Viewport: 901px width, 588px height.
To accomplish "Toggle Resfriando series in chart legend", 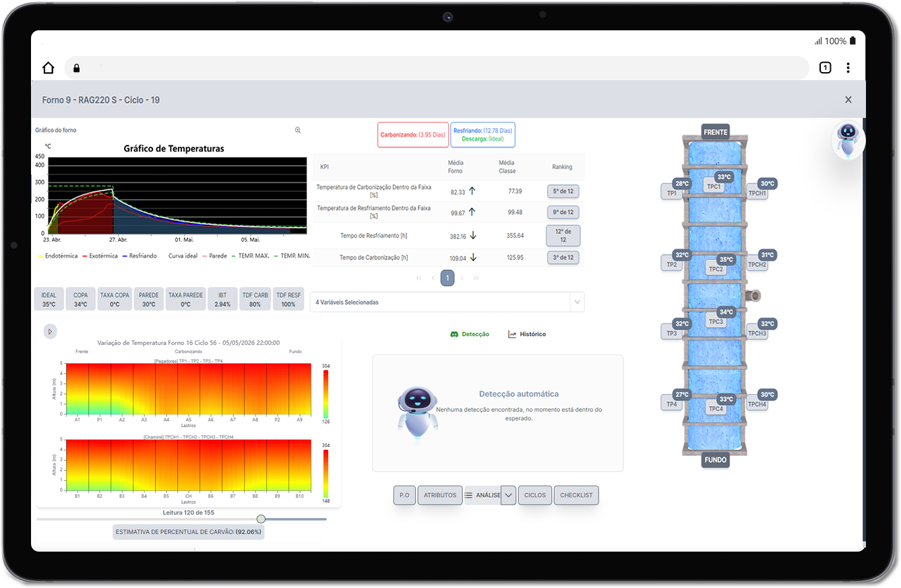I will click(140, 256).
